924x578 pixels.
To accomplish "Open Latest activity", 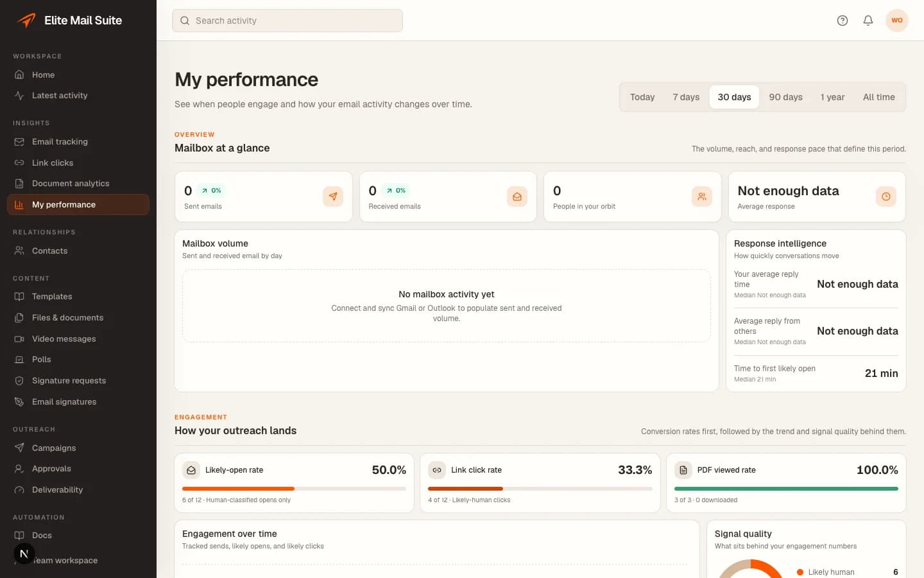I will (78, 96).
